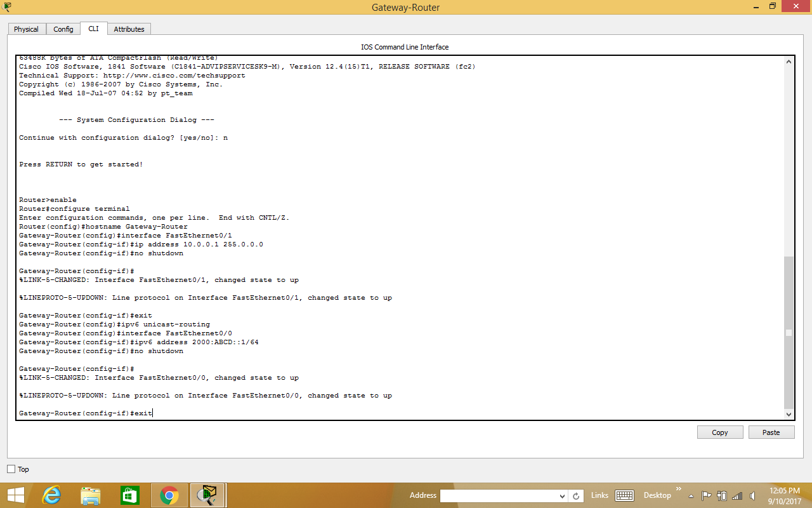Click the Address bar refresh icon
812x508 pixels.
coord(576,496)
